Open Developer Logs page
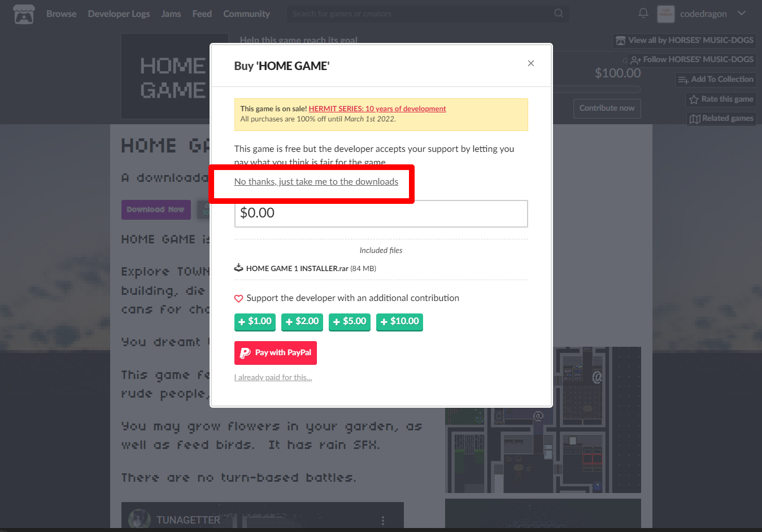The width and height of the screenshot is (762, 532). tap(119, 14)
